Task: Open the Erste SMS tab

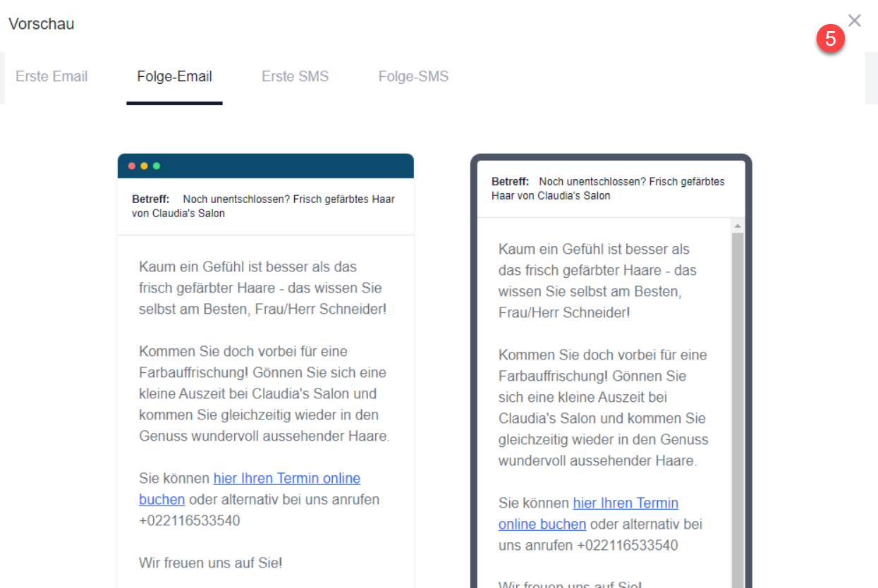Action: (x=295, y=76)
